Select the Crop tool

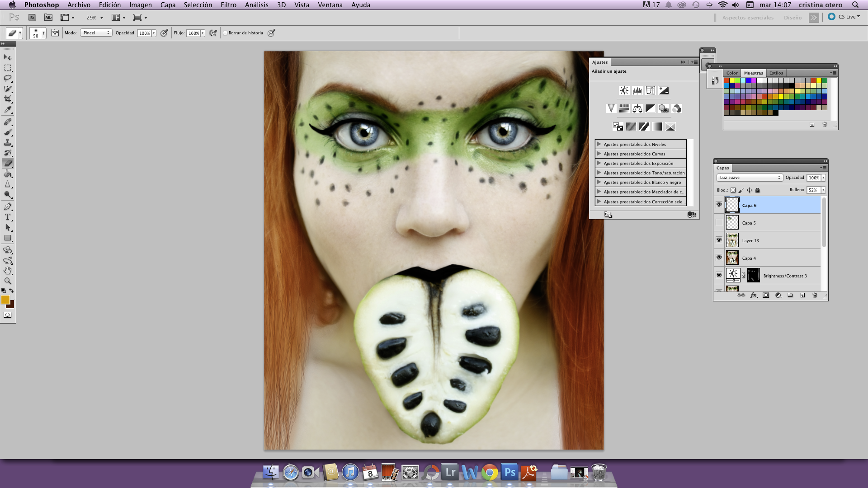[8, 99]
